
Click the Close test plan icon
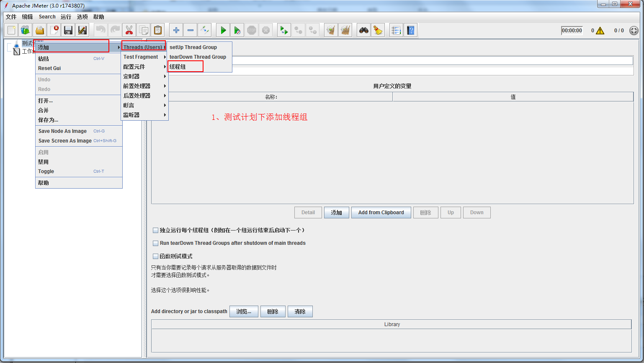click(54, 30)
